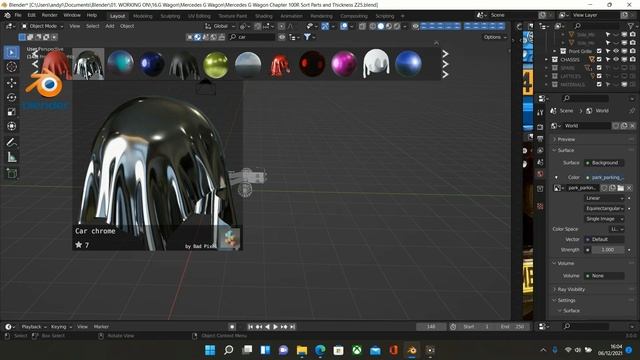Expand the CHASSIS collection in outliner

[x=547, y=60]
